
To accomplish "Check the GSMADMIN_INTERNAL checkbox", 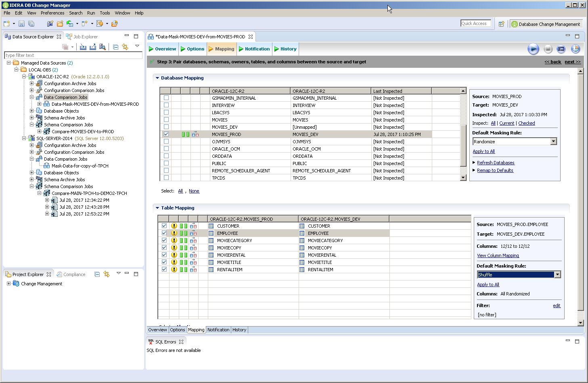I will pos(166,98).
